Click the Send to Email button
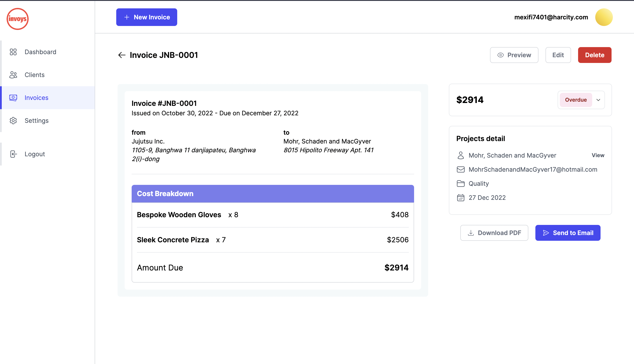634x364 pixels. click(568, 233)
